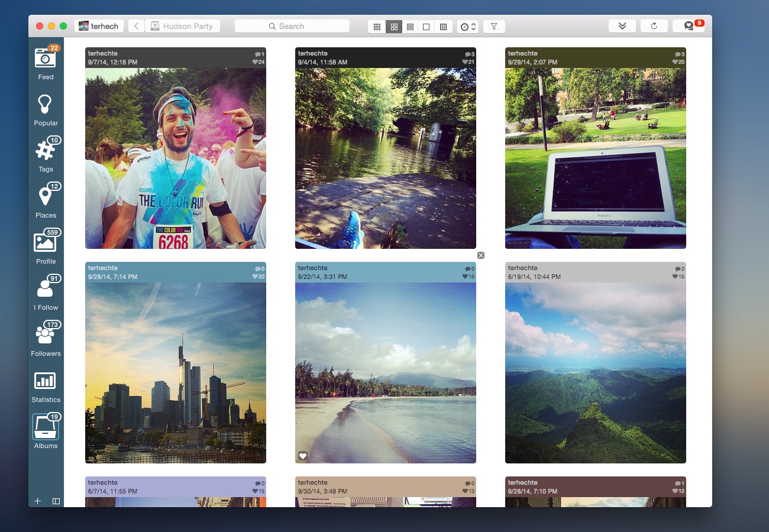Screen dimensions: 769x532
Task: Close the beach photo with X button
Action: click(x=481, y=255)
